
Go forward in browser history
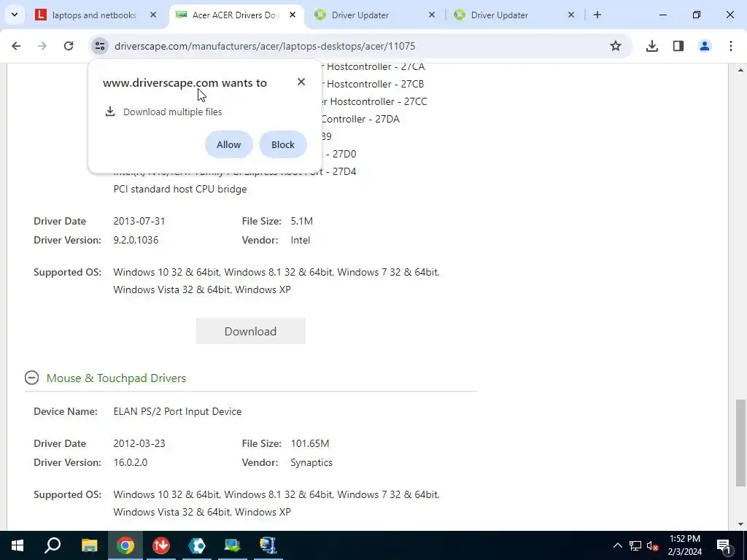coord(42,46)
